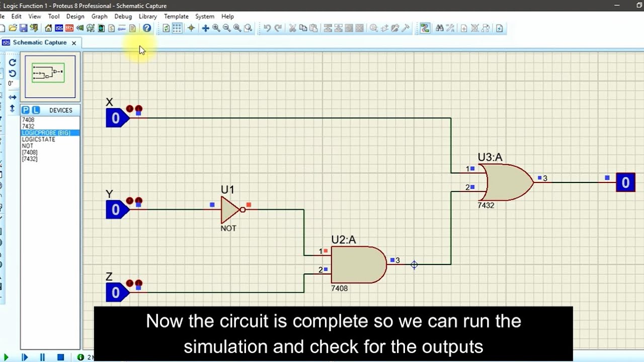The height and width of the screenshot is (362, 644).
Task: Add a new sheet with the page plus icon
Action: tap(464, 28)
